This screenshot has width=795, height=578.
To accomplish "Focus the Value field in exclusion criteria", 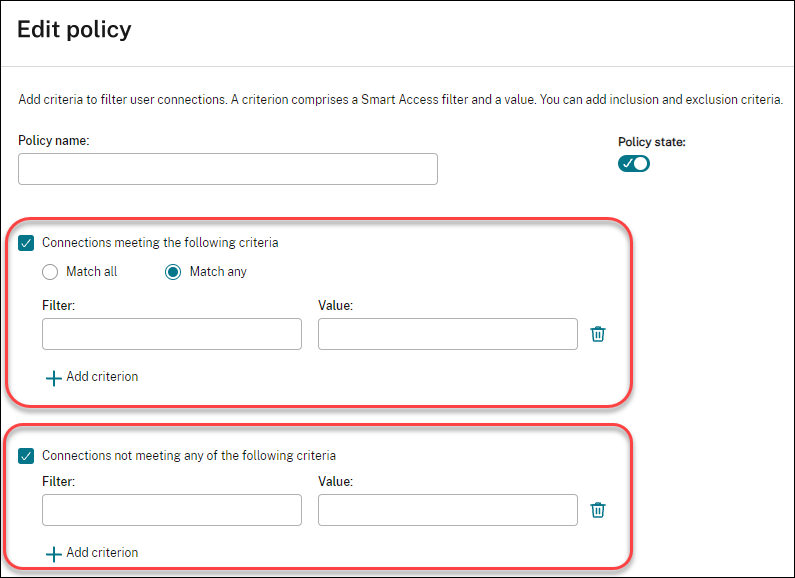I will pyautogui.click(x=447, y=510).
